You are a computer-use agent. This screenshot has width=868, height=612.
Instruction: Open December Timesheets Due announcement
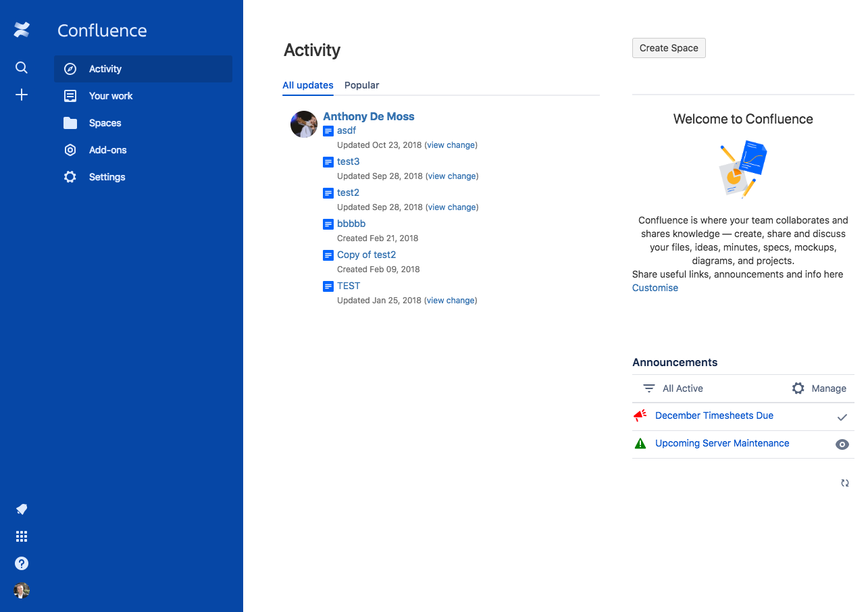(x=714, y=415)
